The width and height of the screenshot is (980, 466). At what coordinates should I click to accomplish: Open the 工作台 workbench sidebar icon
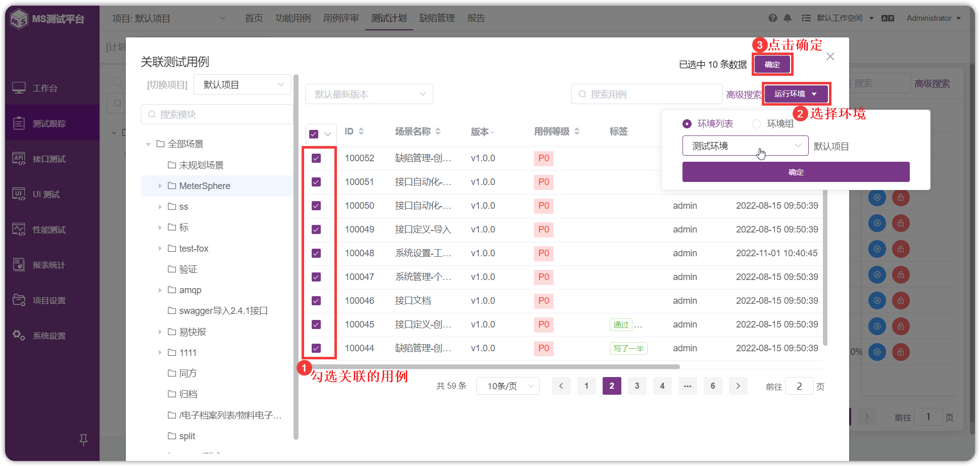(x=19, y=88)
